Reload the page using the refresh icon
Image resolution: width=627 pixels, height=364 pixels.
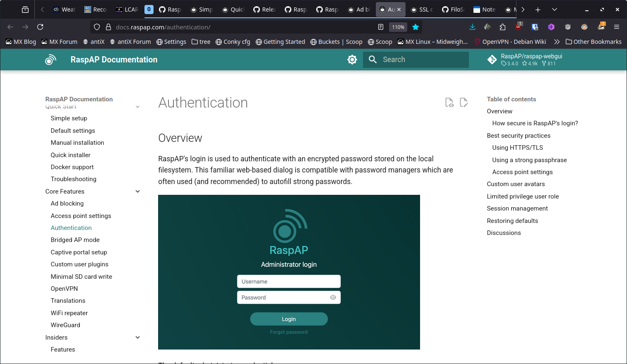(x=40, y=27)
